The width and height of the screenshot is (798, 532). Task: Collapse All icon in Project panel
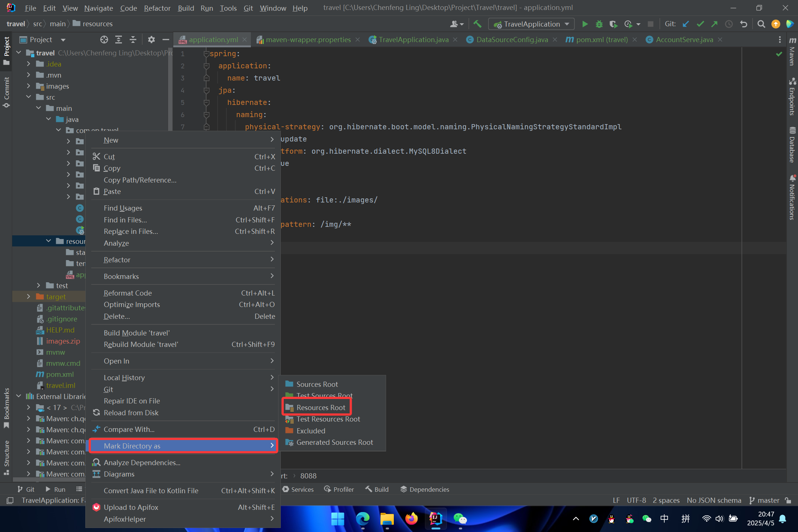pos(133,40)
